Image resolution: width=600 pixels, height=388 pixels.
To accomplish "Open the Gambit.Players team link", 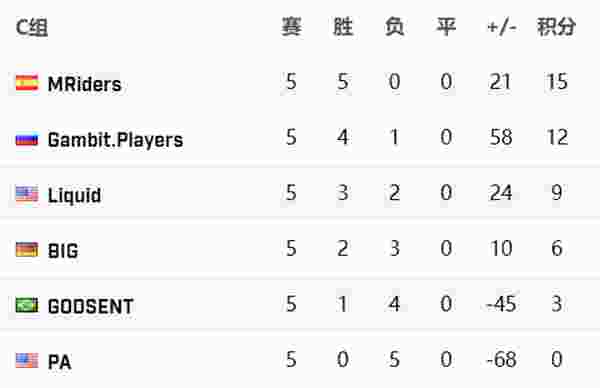I will 115,140.
